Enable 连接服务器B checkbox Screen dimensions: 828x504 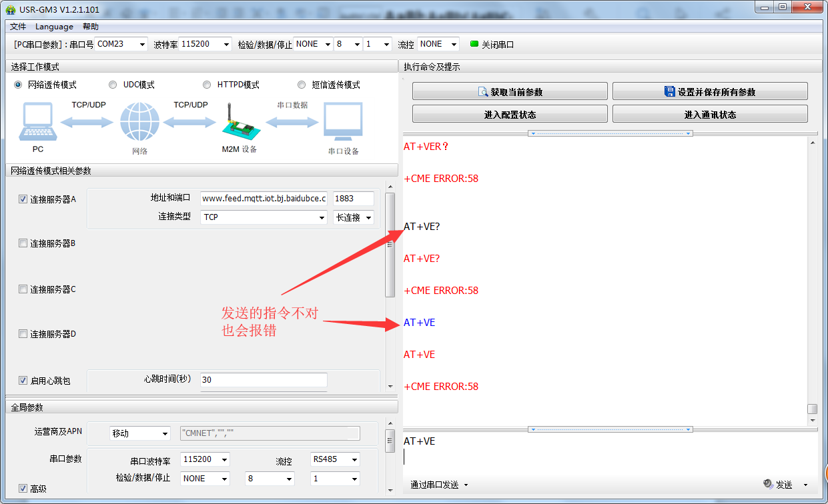click(23, 243)
